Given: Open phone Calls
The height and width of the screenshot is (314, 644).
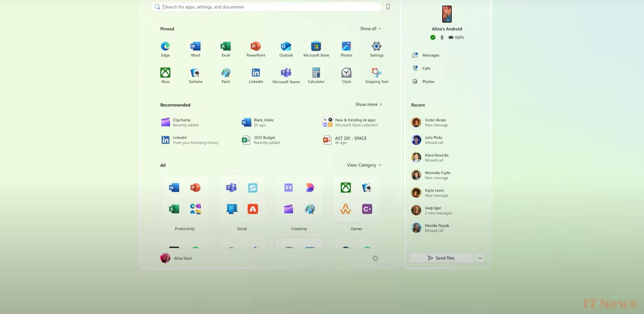Looking at the screenshot, I should tap(421, 68).
